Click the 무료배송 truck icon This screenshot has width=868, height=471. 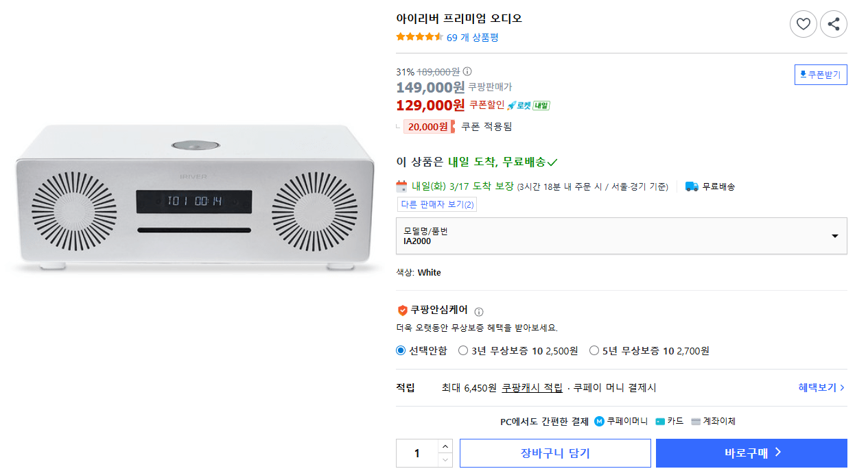pyautogui.click(x=692, y=186)
